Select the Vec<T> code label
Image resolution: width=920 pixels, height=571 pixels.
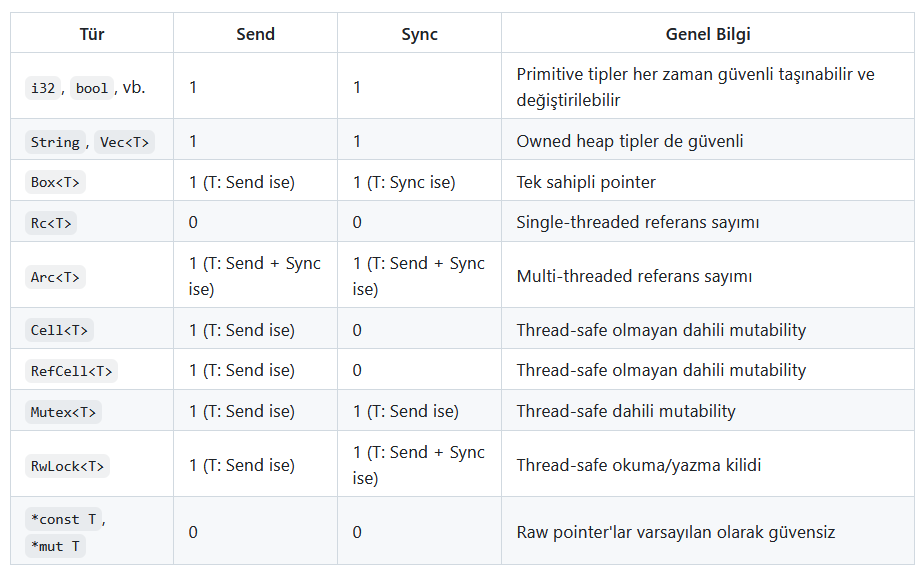tap(125, 142)
